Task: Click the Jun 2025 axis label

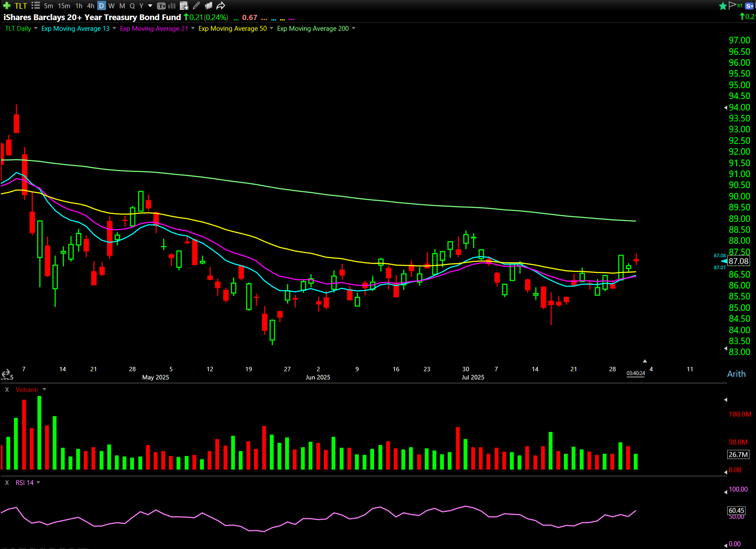Action: (318, 377)
